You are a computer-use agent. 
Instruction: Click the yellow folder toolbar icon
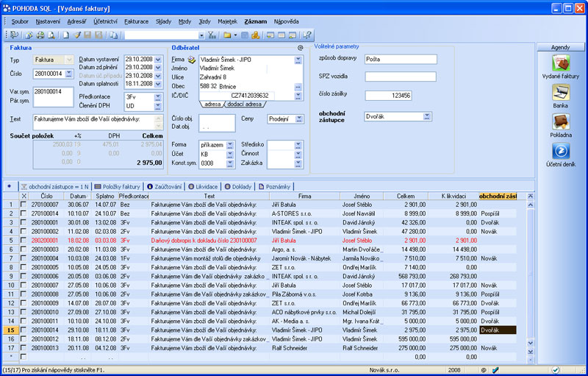227,35
